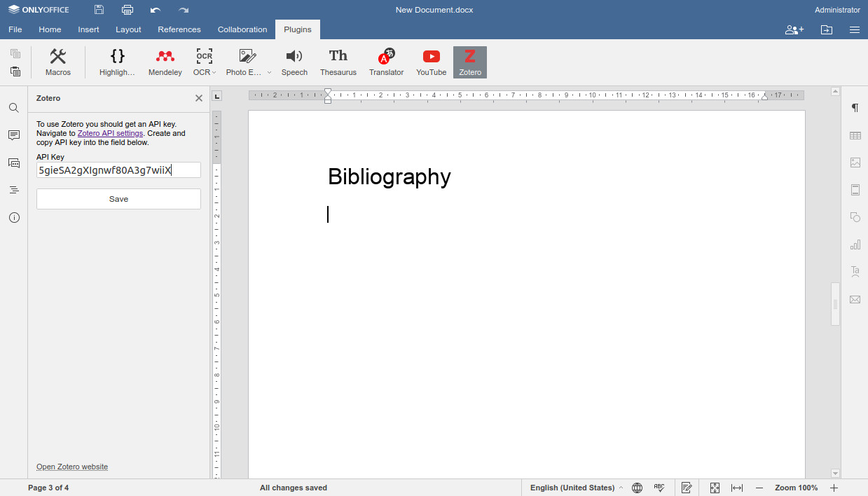Click the Page 3 of 4 indicator
868x496 pixels.
(x=48, y=488)
